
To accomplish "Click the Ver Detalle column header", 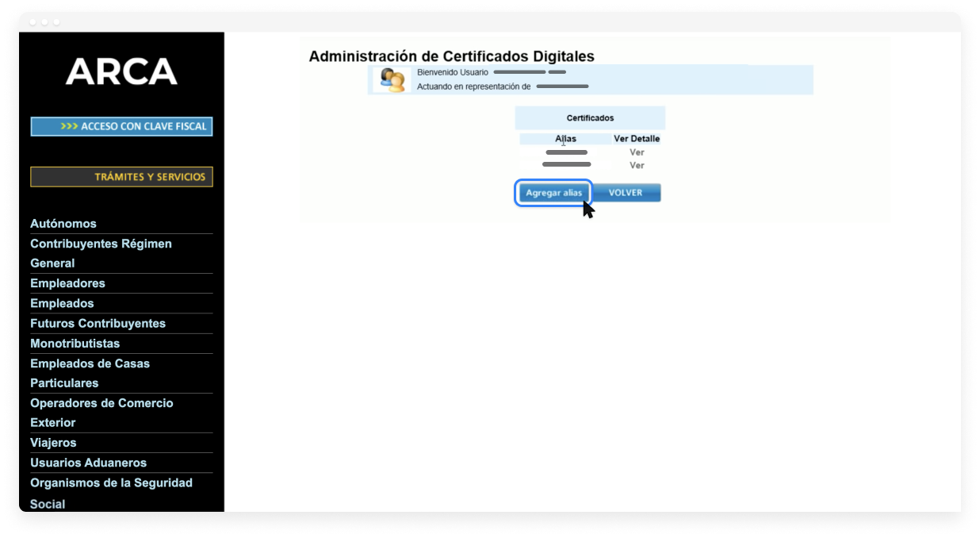I will [x=637, y=139].
